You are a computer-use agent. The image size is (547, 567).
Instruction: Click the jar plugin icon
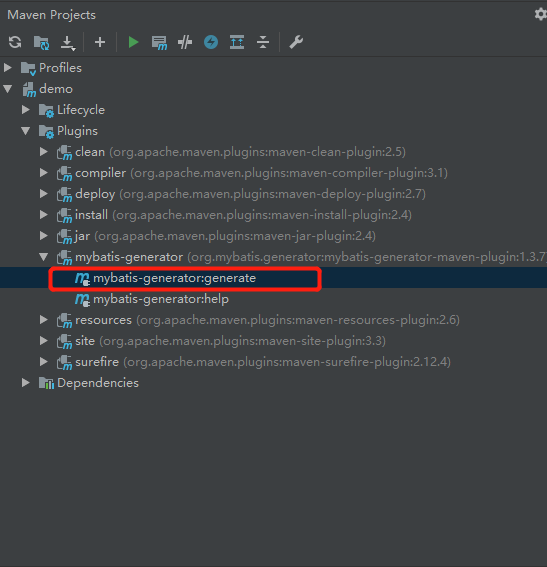click(x=64, y=236)
